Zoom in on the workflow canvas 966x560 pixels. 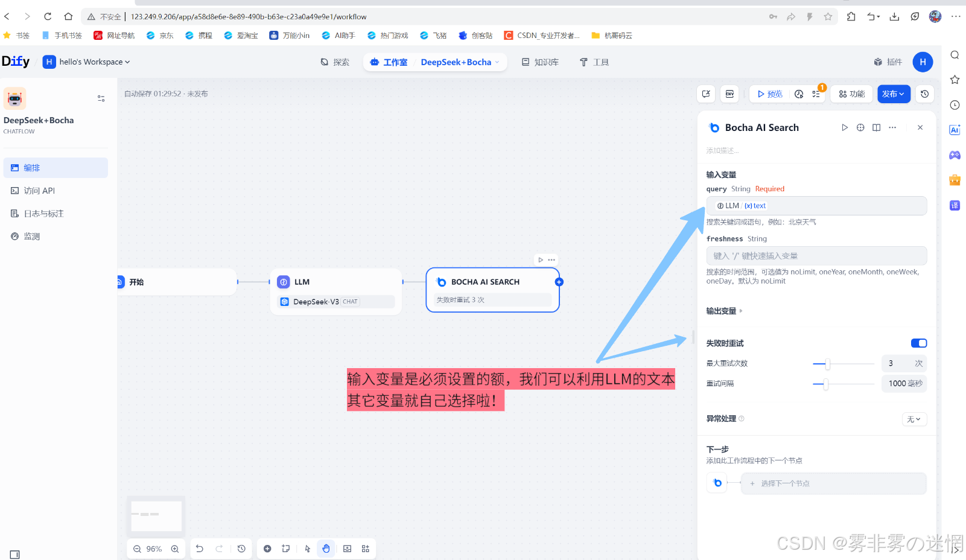[x=175, y=549]
